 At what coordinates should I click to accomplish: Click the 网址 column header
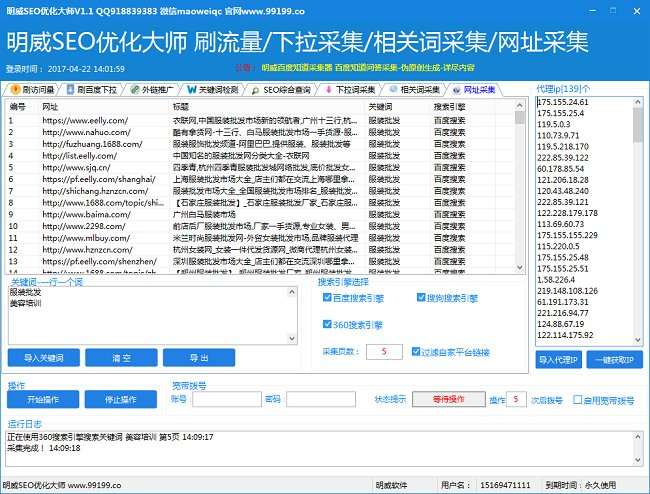tap(106, 107)
